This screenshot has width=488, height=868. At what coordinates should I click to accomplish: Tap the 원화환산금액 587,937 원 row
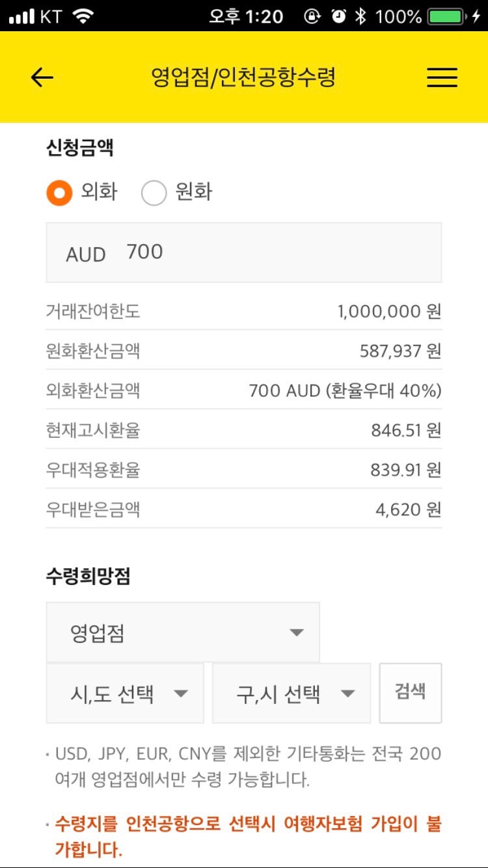(244, 351)
